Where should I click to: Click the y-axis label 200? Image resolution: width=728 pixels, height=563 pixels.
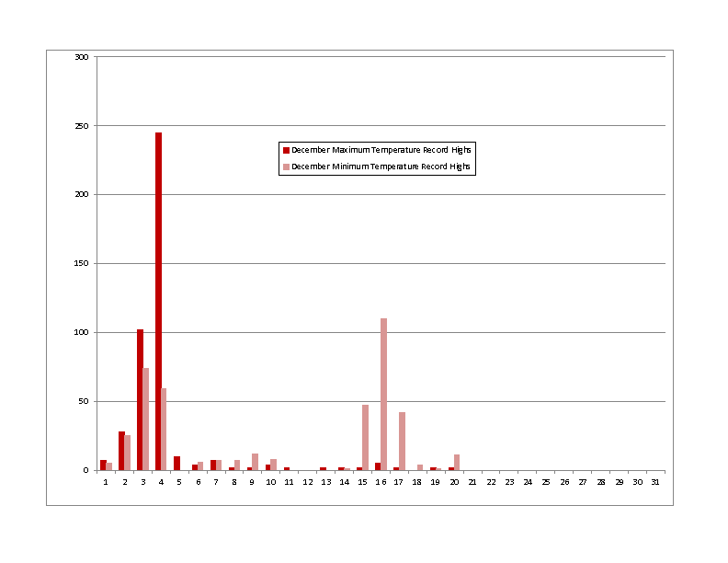[82, 194]
